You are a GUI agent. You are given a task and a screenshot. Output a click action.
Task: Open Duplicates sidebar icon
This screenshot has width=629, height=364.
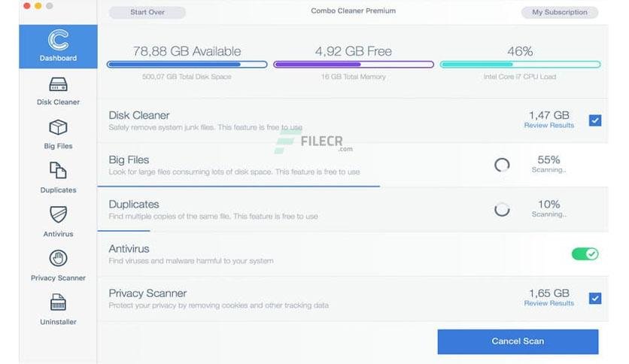[58, 171]
